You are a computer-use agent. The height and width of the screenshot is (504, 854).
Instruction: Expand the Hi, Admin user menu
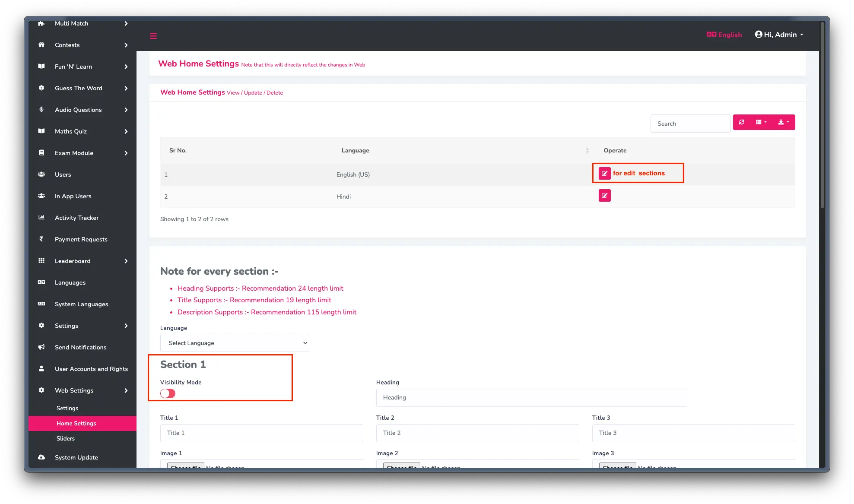point(779,35)
